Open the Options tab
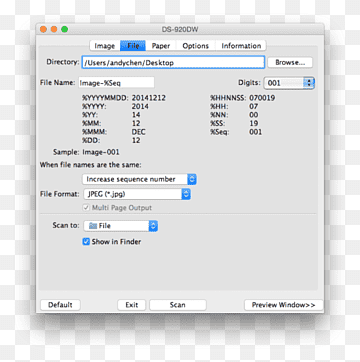Screen dimensions: 360x362 tap(196, 46)
